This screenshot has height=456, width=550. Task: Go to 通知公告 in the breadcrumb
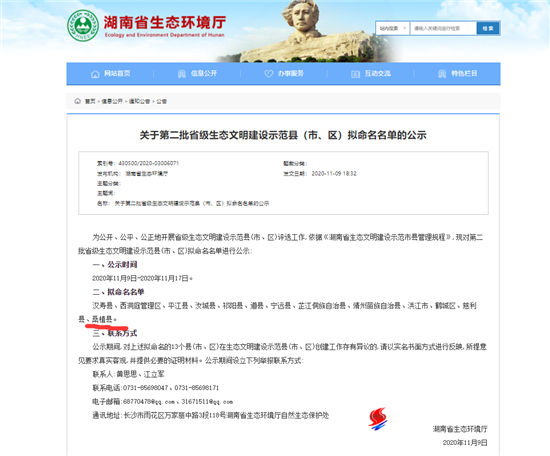[x=139, y=101]
